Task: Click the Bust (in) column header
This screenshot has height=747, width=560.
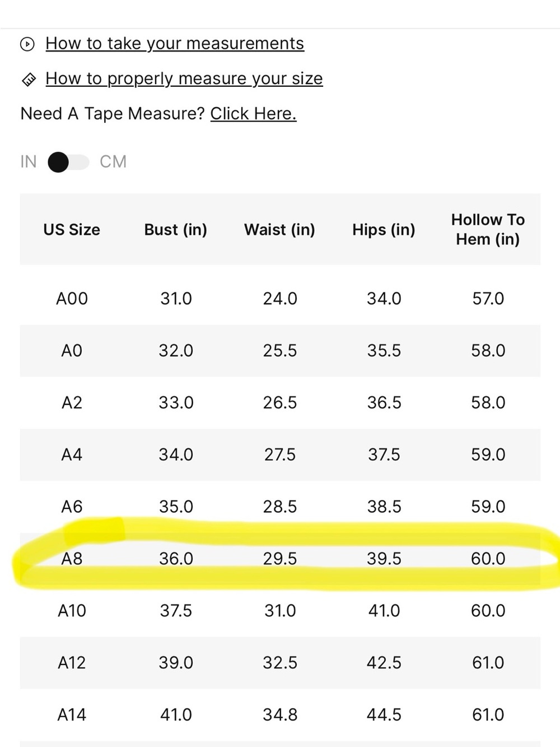Action: 176,230
